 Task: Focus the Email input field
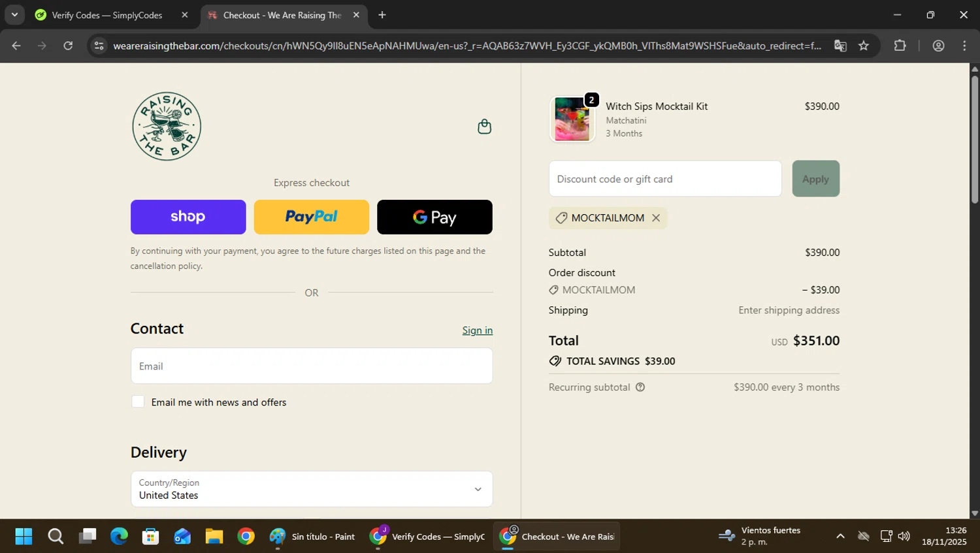pyautogui.click(x=312, y=366)
